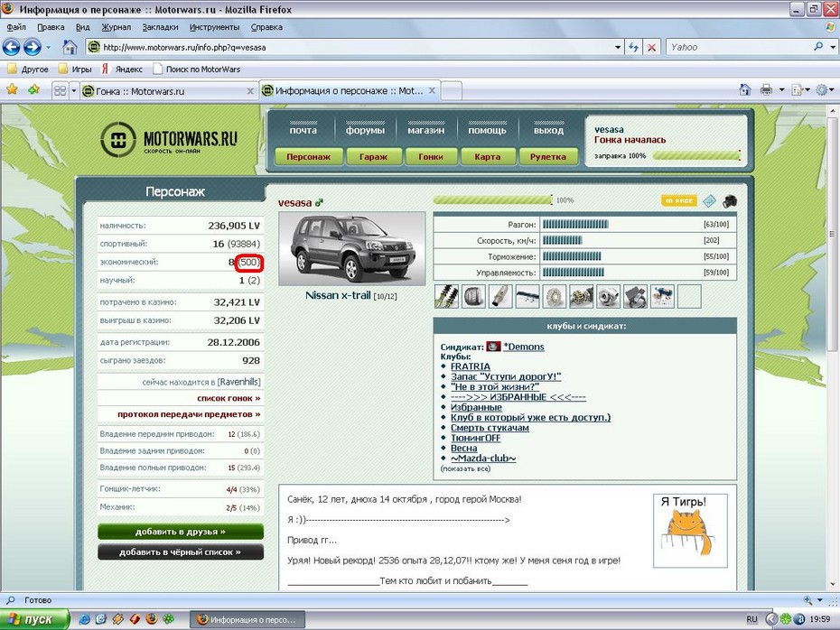Screen dimensions: 840x630
Task: Click the add-to-favorites star with plus icon
Action: (33, 90)
